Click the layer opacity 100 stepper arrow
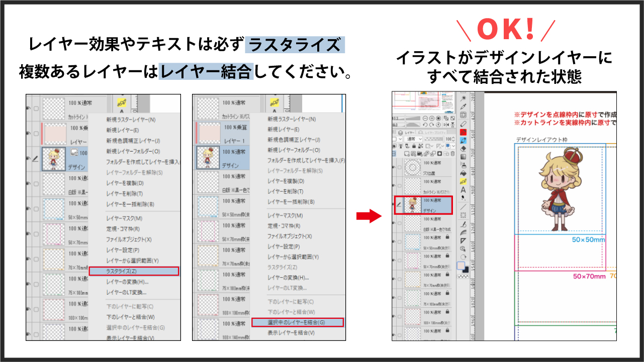The image size is (644, 362). pyautogui.click(x=454, y=139)
